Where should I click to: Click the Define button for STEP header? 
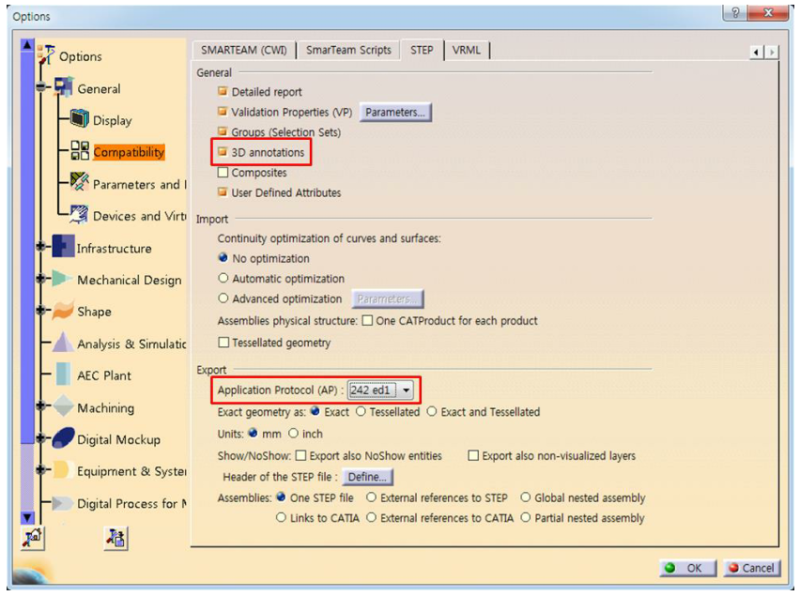click(x=367, y=477)
